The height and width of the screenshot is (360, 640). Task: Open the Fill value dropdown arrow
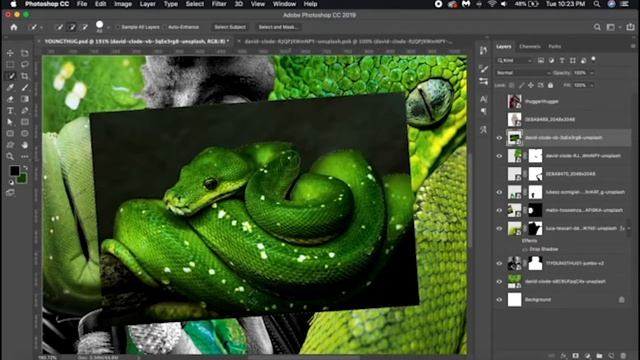point(591,85)
